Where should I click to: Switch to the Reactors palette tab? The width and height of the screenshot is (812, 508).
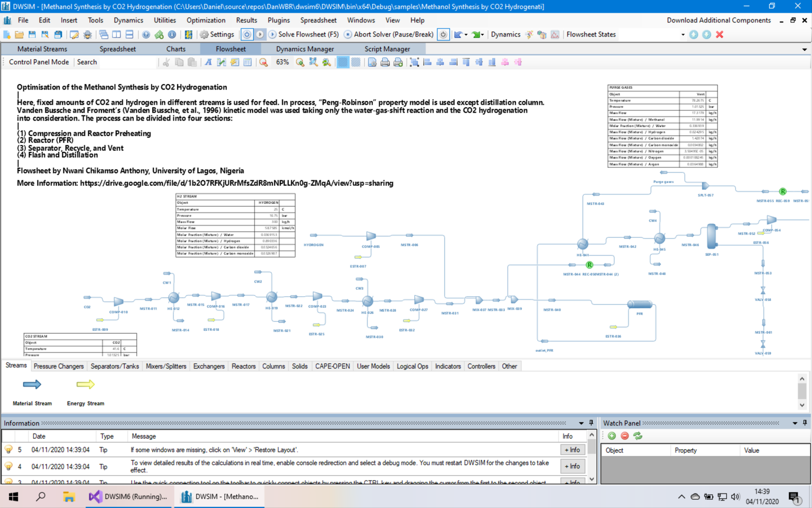[243, 366]
